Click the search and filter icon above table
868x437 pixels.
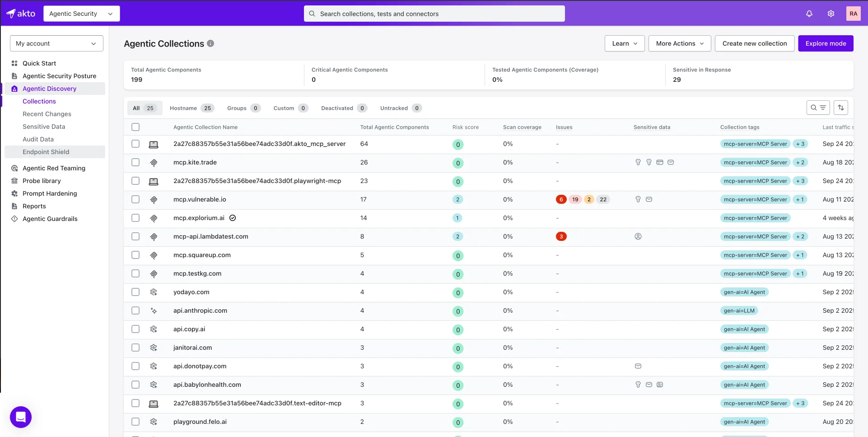click(818, 108)
